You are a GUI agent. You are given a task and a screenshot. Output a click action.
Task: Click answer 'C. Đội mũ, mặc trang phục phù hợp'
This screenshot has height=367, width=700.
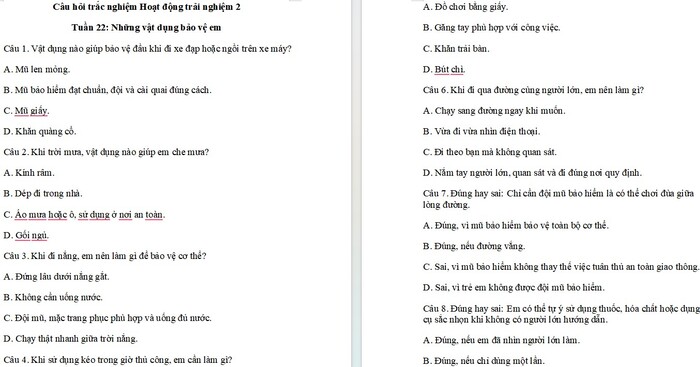point(107,318)
